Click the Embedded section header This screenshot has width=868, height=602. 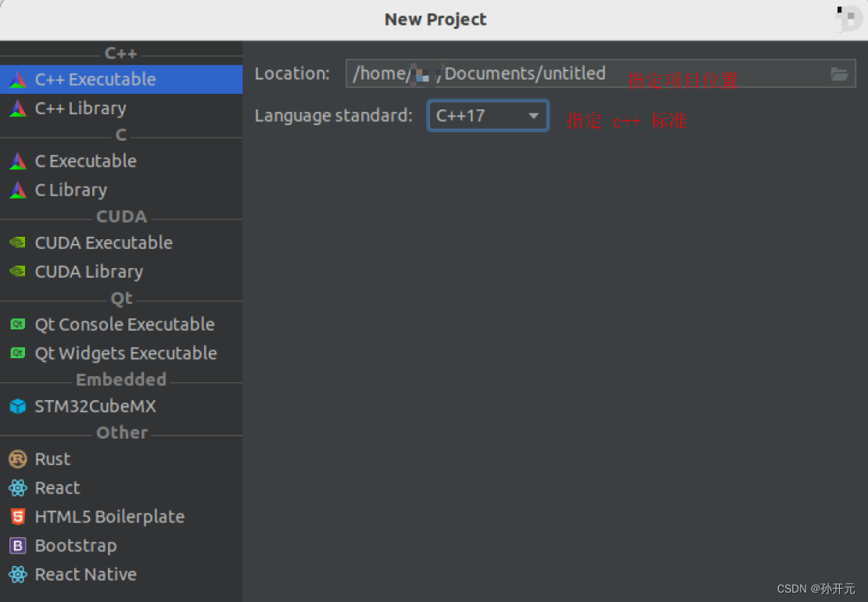pos(120,379)
